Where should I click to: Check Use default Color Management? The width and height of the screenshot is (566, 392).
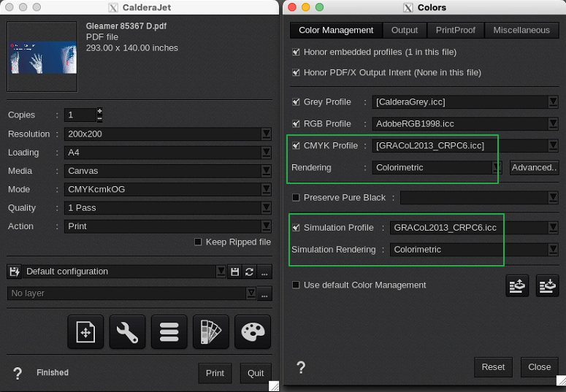click(296, 285)
